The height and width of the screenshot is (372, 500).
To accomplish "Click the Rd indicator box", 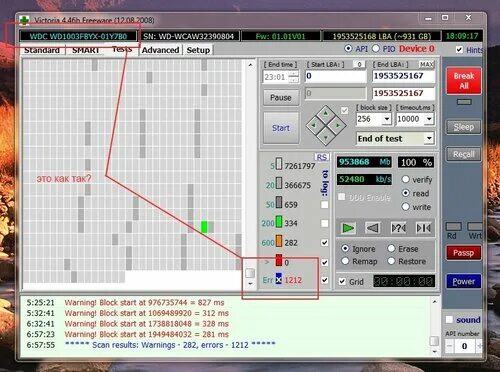I will coord(453,227).
